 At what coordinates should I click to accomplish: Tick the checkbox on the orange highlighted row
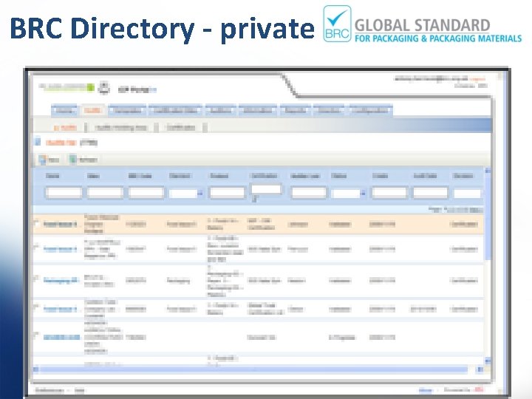tap(36, 223)
